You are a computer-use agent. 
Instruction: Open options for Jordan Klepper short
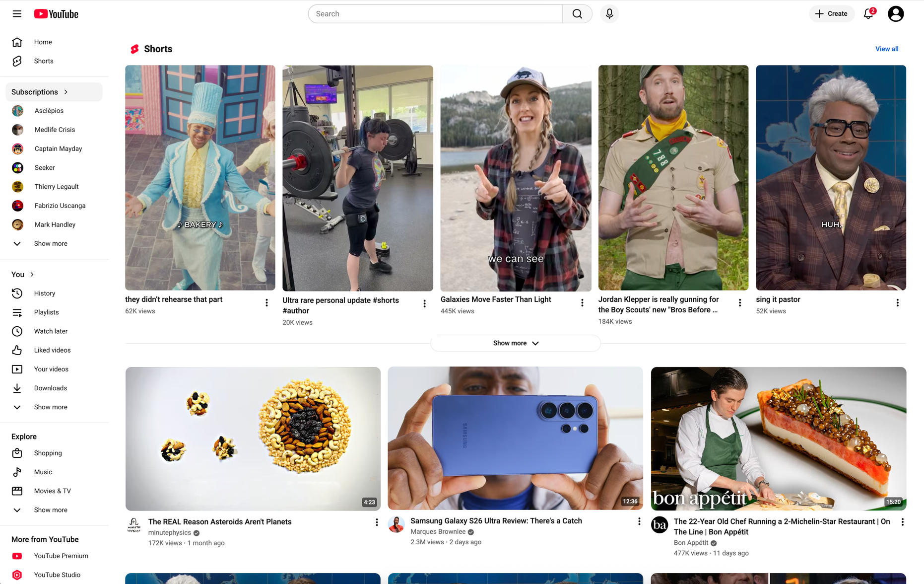tap(740, 303)
